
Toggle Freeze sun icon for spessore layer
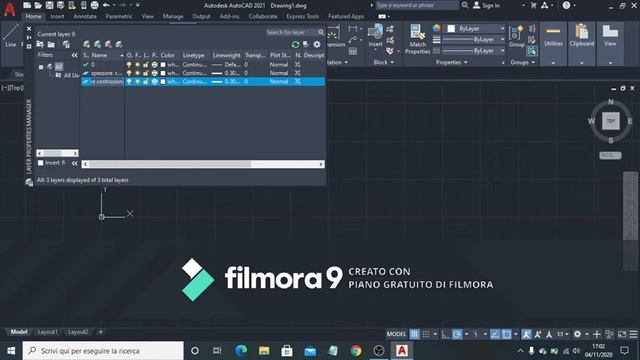pyautogui.click(x=138, y=73)
